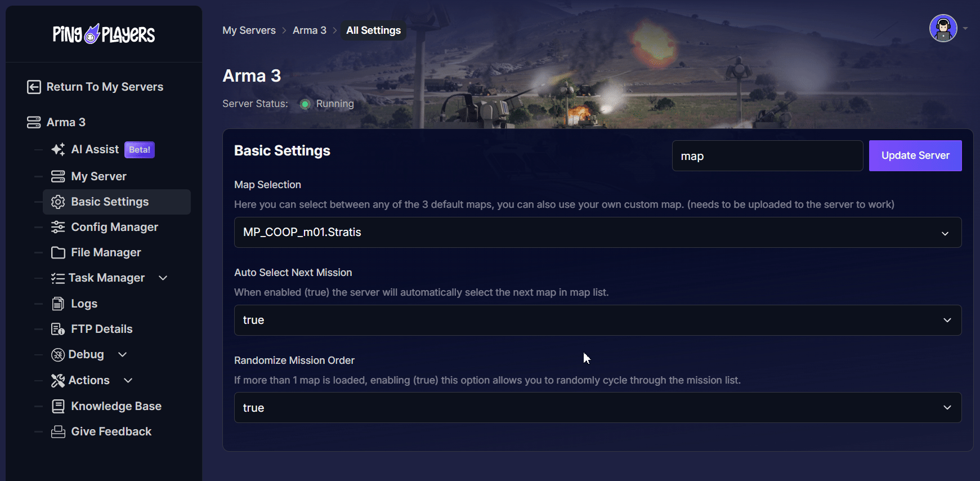Click the AI Assist sparkle icon
The height and width of the screenshot is (481, 980).
(x=58, y=149)
